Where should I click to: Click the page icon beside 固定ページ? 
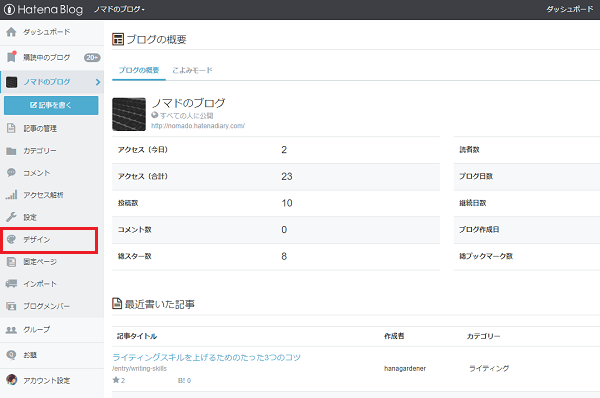coord(11,262)
